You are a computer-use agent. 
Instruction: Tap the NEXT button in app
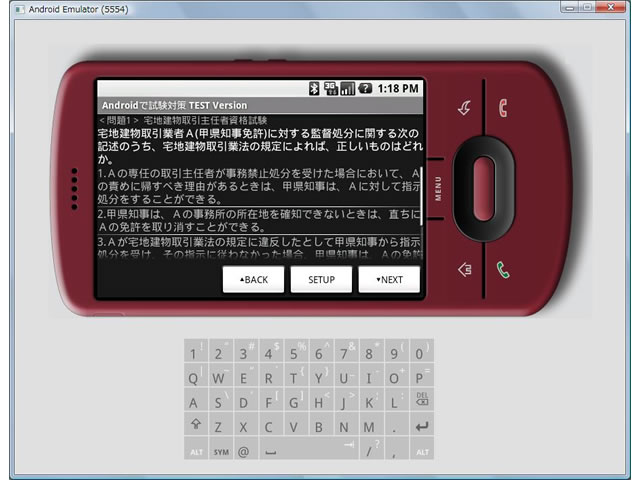click(x=389, y=280)
